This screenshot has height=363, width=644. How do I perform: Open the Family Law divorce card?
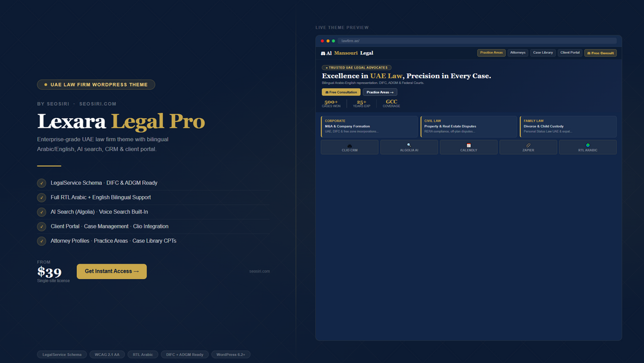coord(568,126)
